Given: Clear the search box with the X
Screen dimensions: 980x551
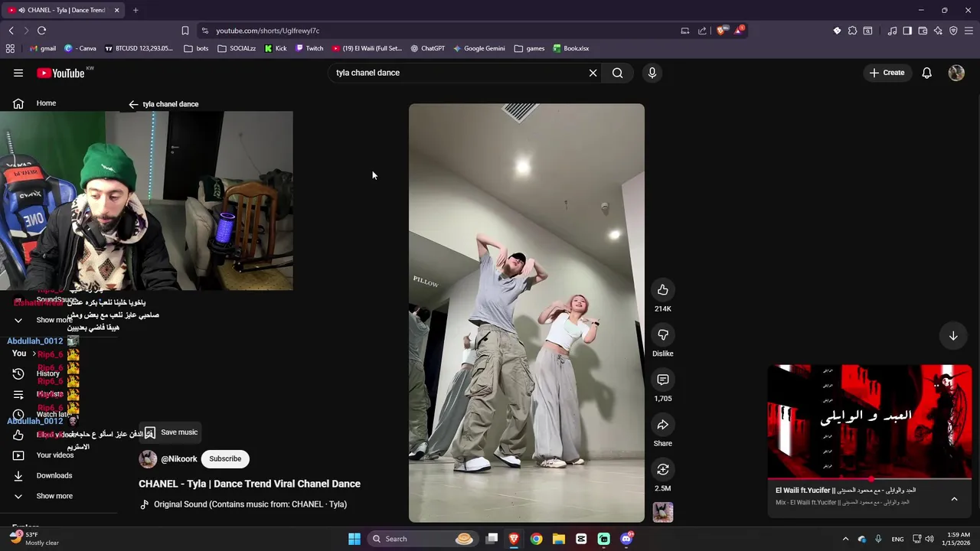Looking at the screenshot, I should click(593, 73).
